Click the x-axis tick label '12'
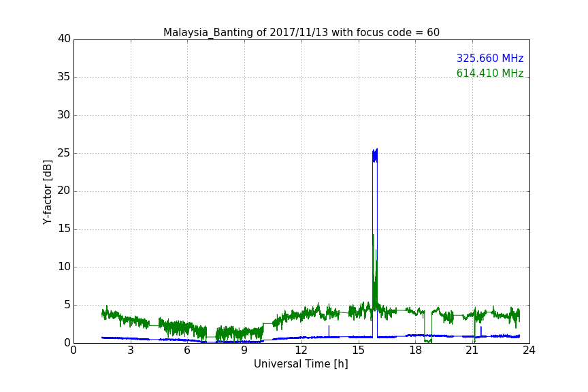Screen dimensions: 588x392 point(301,350)
